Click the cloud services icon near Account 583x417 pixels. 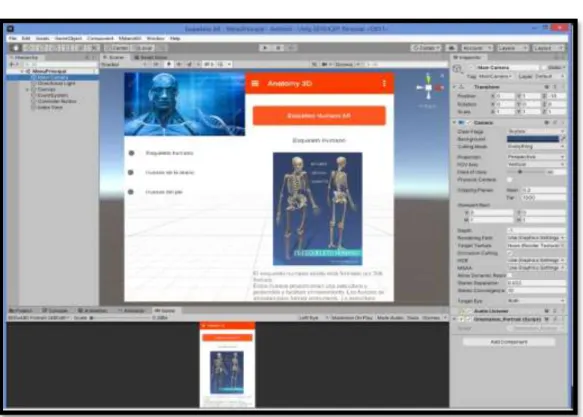pyautogui.click(x=451, y=48)
